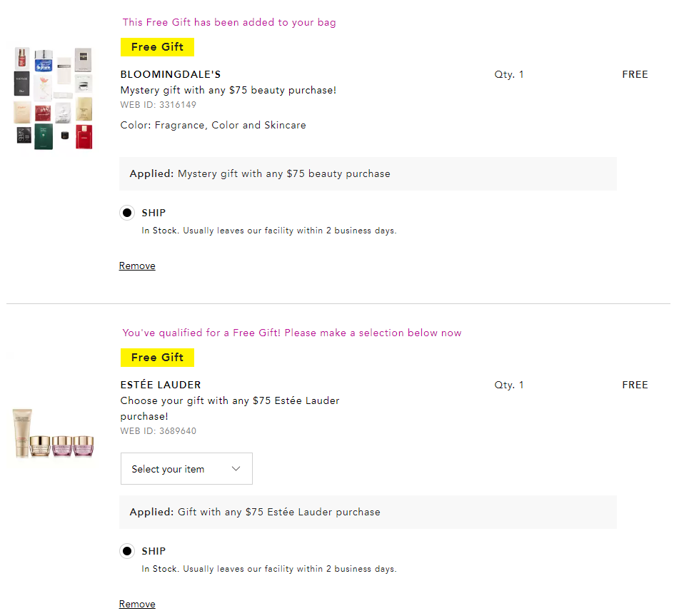Select SHIP option for the Bloomingdale's mystery gift

click(x=127, y=213)
